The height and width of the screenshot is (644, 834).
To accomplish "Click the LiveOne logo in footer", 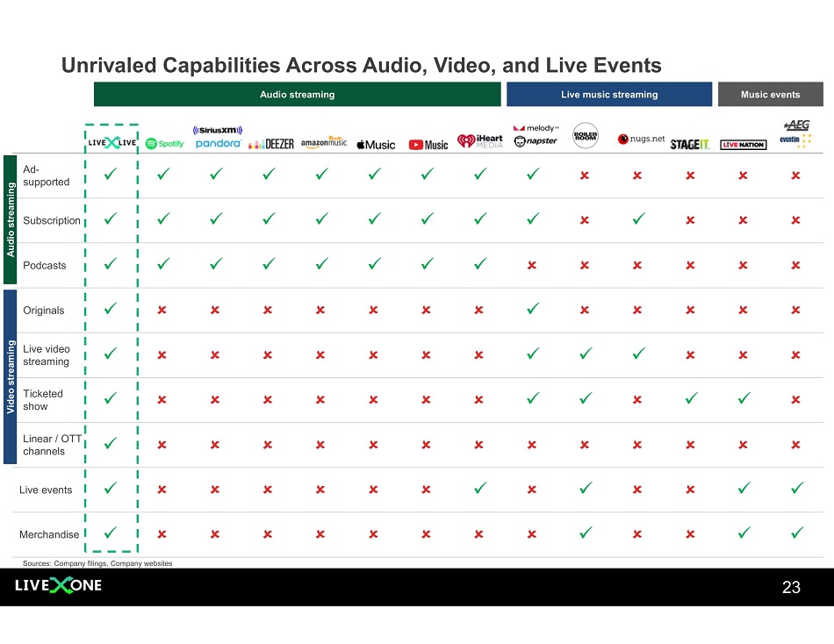I will click(58, 586).
